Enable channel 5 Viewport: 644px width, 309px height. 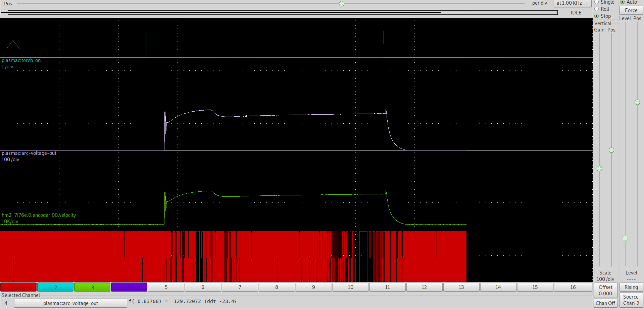coord(166,287)
